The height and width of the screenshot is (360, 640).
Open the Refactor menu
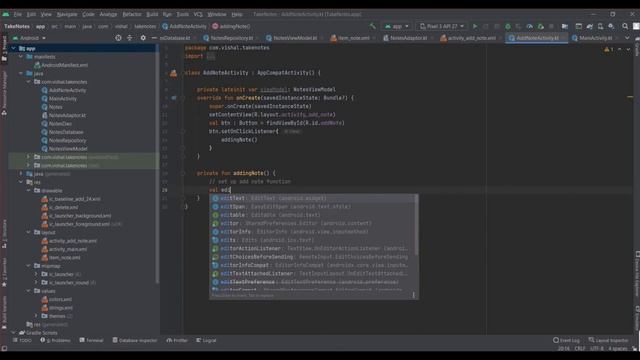(x=132, y=14)
